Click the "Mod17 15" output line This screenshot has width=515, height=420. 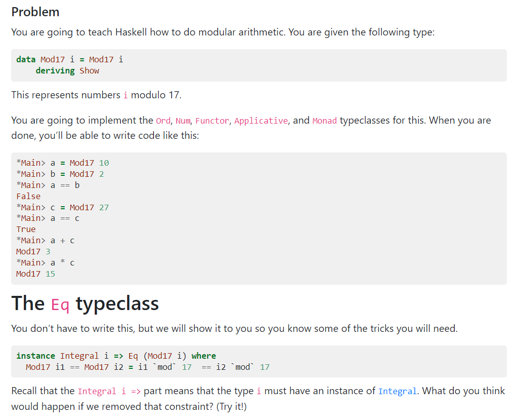[36, 274]
